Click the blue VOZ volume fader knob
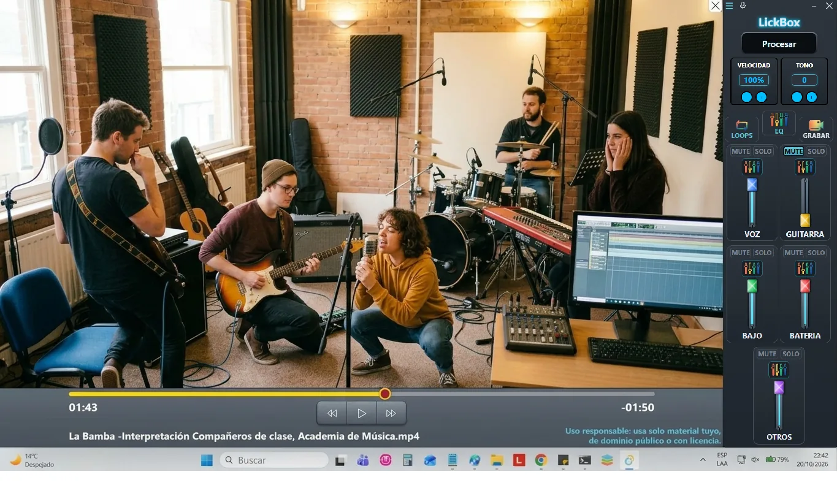837x504 pixels. (752, 185)
